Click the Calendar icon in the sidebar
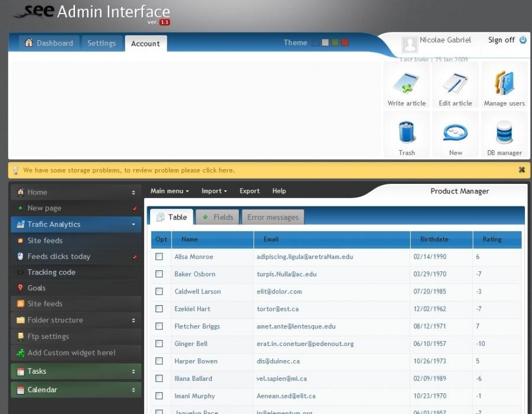The height and width of the screenshot is (414, 532). pos(20,390)
